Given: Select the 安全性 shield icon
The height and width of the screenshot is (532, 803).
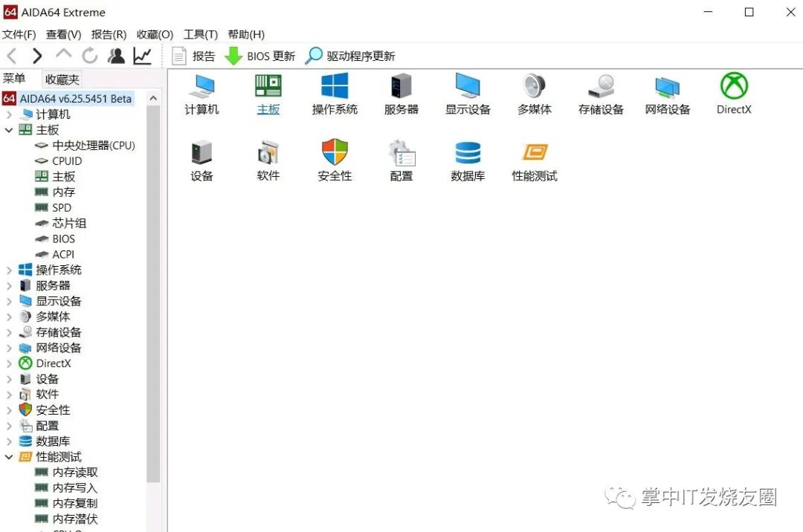Looking at the screenshot, I should pyautogui.click(x=334, y=160).
